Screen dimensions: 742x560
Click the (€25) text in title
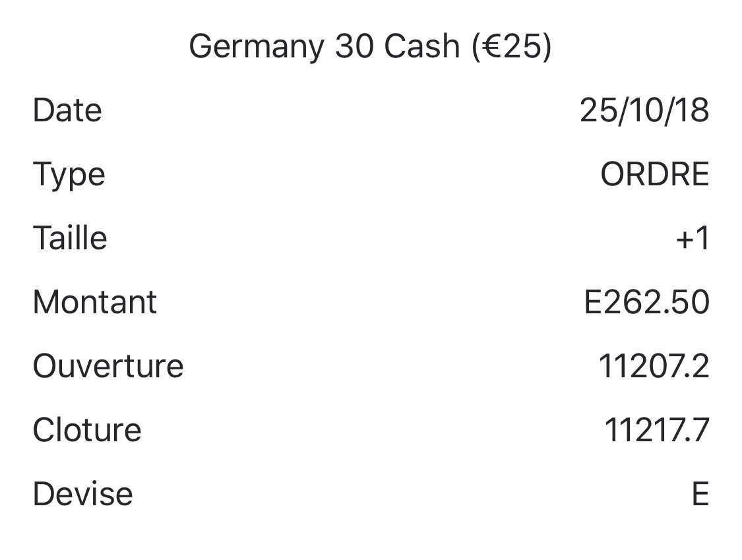point(512,47)
